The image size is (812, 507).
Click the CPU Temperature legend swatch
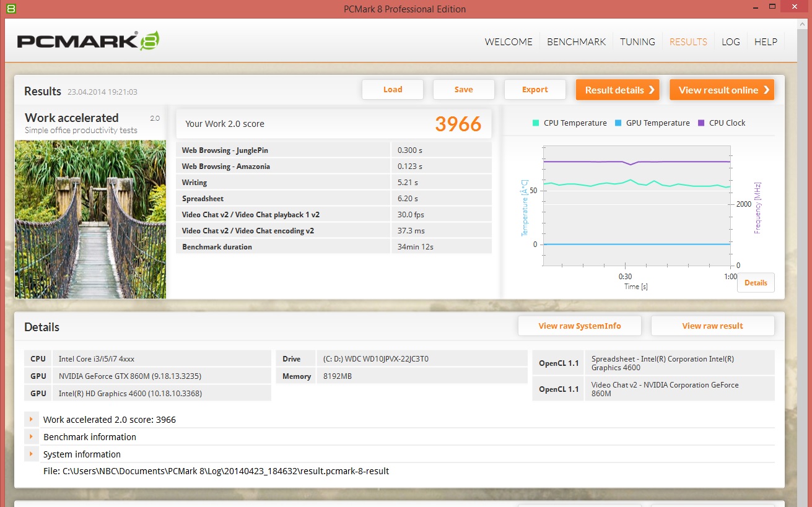tap(535, 123)
